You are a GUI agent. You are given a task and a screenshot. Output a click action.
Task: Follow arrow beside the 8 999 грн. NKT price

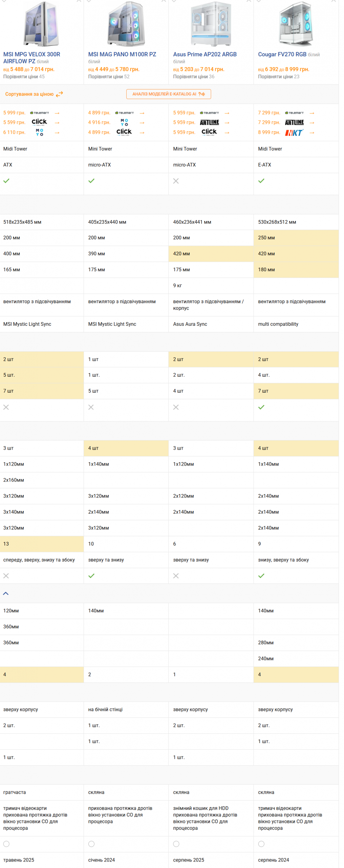(312, 133)
